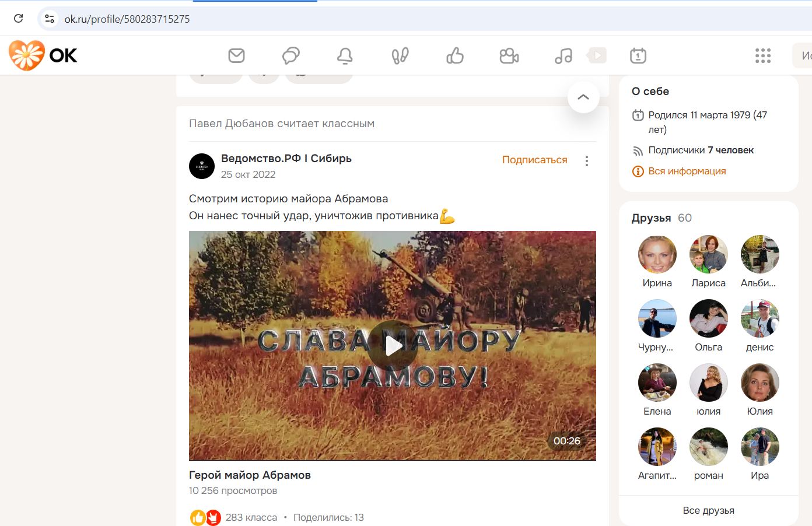Click the info circle icon by Вся информация
The width and height of the screenshot is (812, 526).
638,171
